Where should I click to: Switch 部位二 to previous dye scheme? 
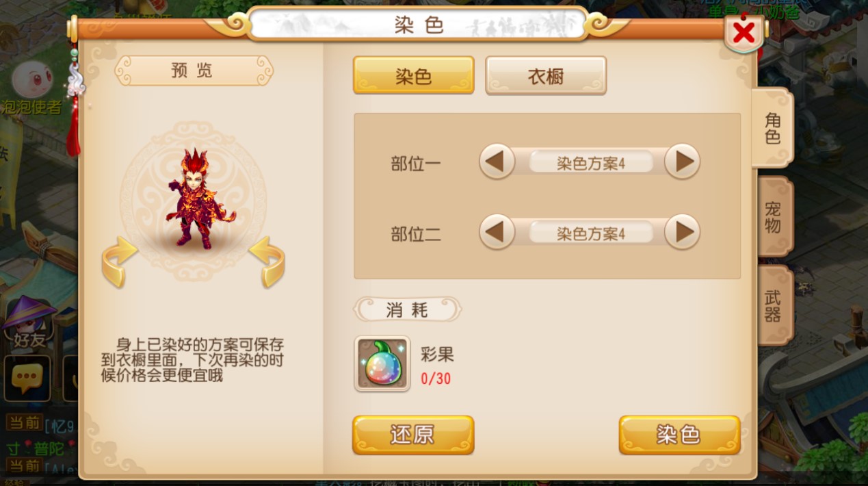click(497, 232)
